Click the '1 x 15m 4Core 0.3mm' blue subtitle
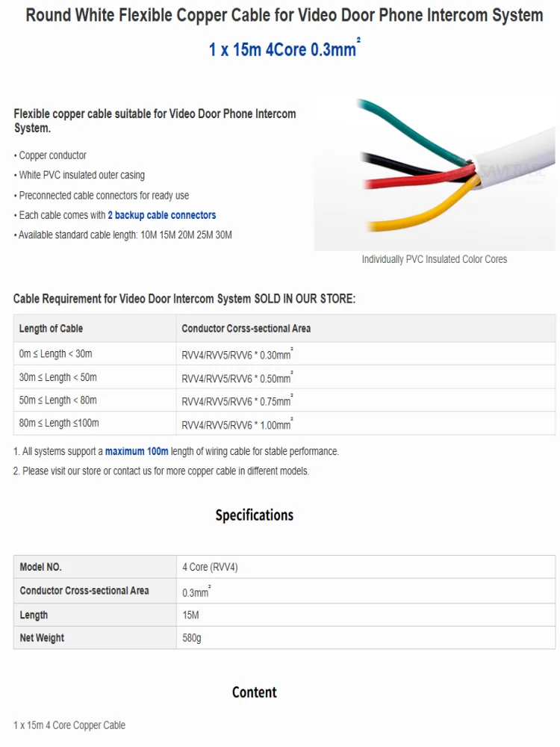This screenshot has height=747, width=560. coord(284,49)
